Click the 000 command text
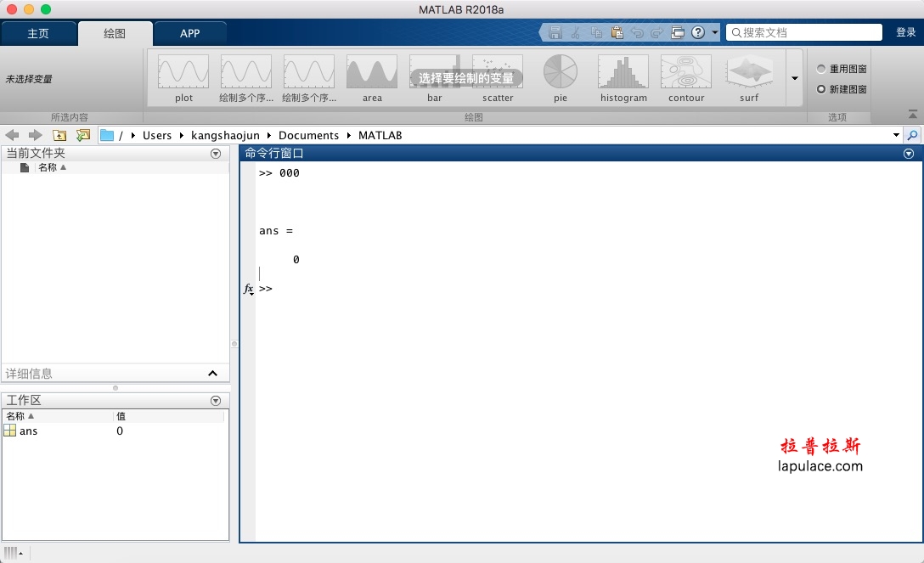Viewport: 924px width, 563px height. pos(290,173)
